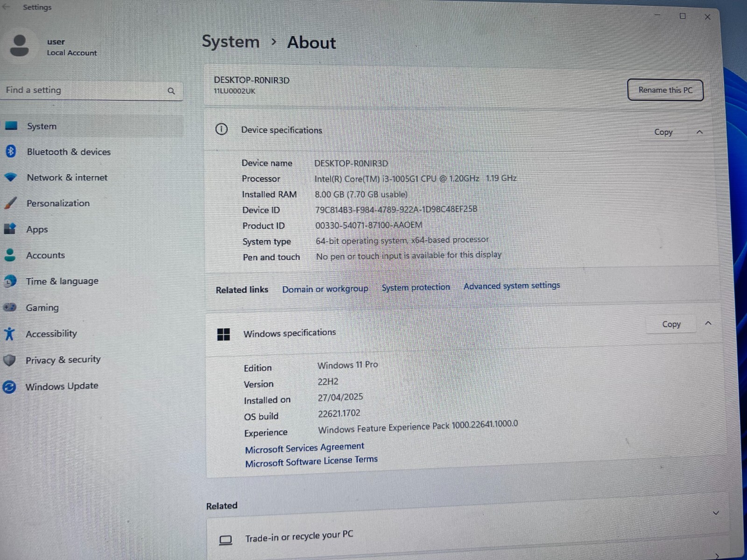Open Advanced system settings link
Image resolution: width=747 pixels, height=560 pixels.
click(512, 285)
